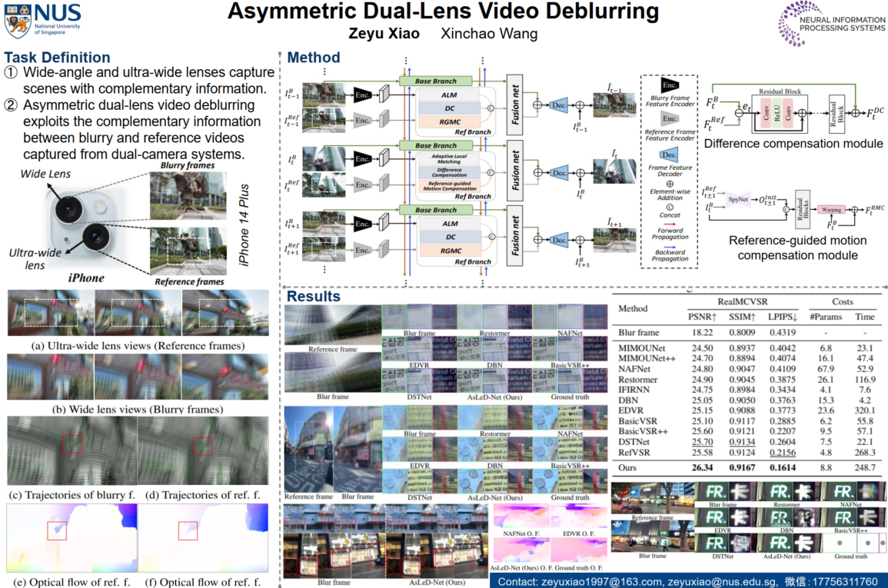888x588 pixels.
Task: Click the blue Dec. icon in legend
Action: [668, 154]
